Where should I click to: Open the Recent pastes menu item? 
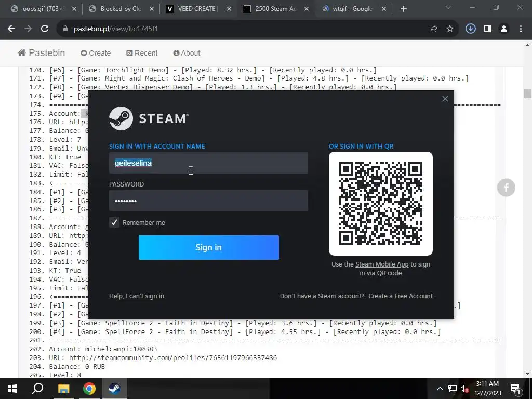pos(142,53)
